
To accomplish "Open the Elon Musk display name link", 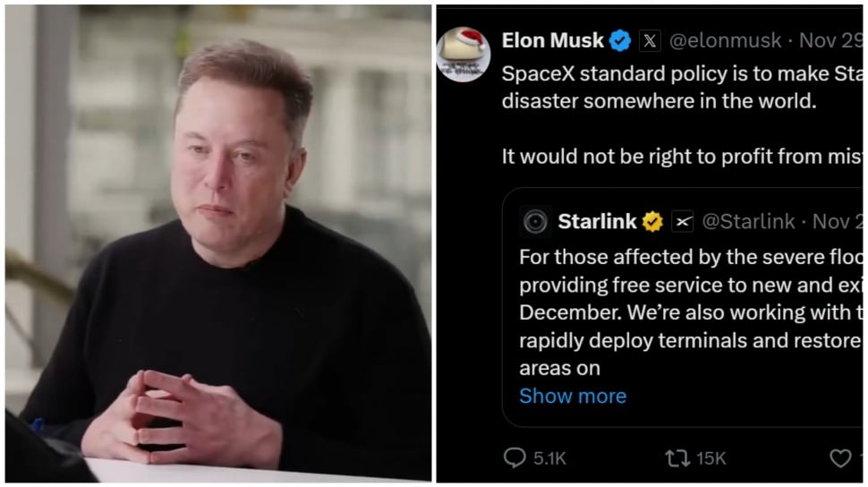I will (x=552, y=40).
